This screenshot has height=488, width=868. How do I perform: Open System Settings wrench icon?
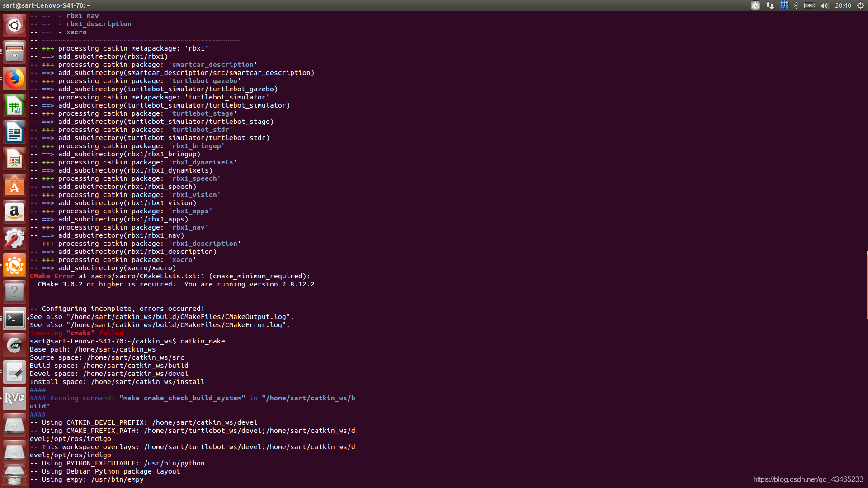14,239
